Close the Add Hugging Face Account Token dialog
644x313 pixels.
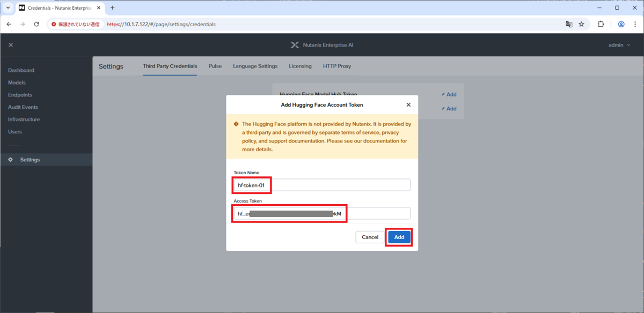tap(408, 105)
